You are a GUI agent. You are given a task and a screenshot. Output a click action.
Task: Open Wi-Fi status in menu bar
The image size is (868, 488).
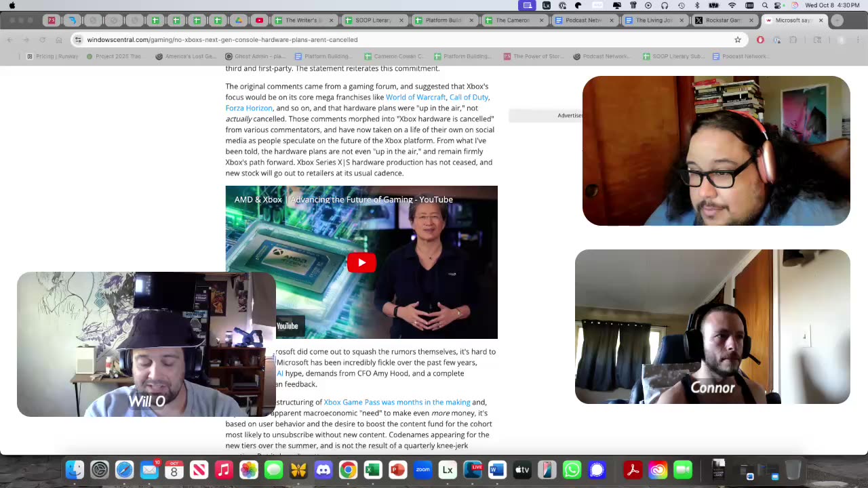pos(732,5)
